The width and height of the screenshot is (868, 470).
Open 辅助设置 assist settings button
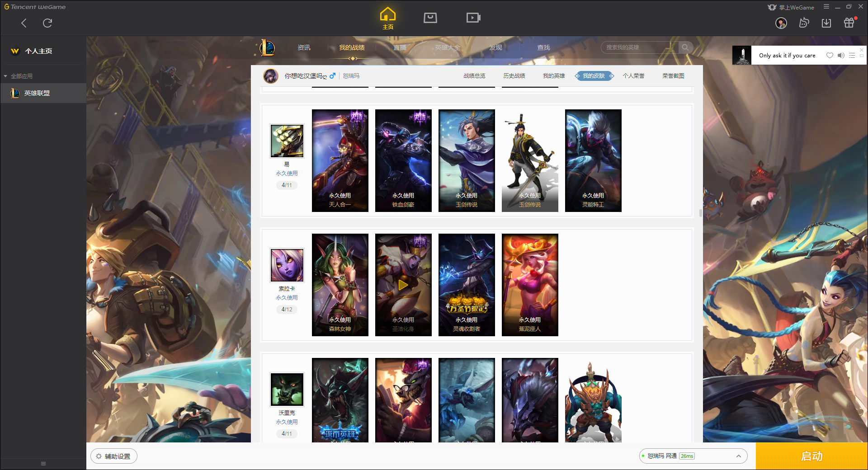coord(113,456)
